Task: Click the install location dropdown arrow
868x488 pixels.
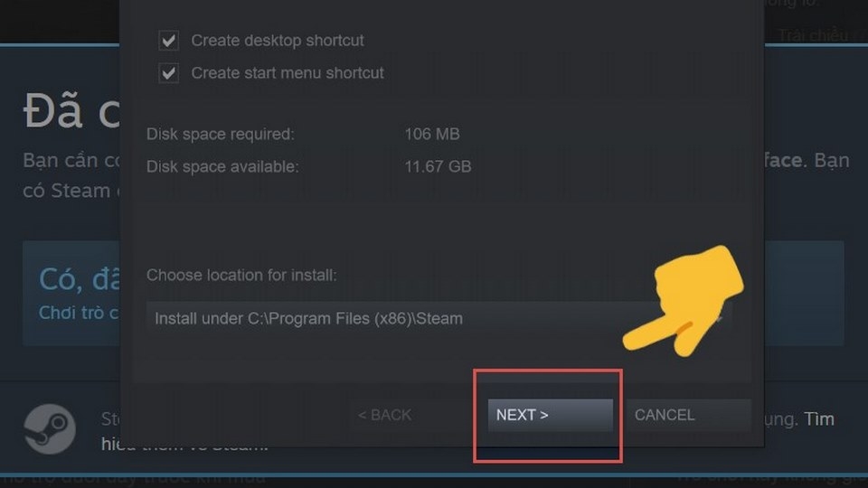Action: [718, 319]
